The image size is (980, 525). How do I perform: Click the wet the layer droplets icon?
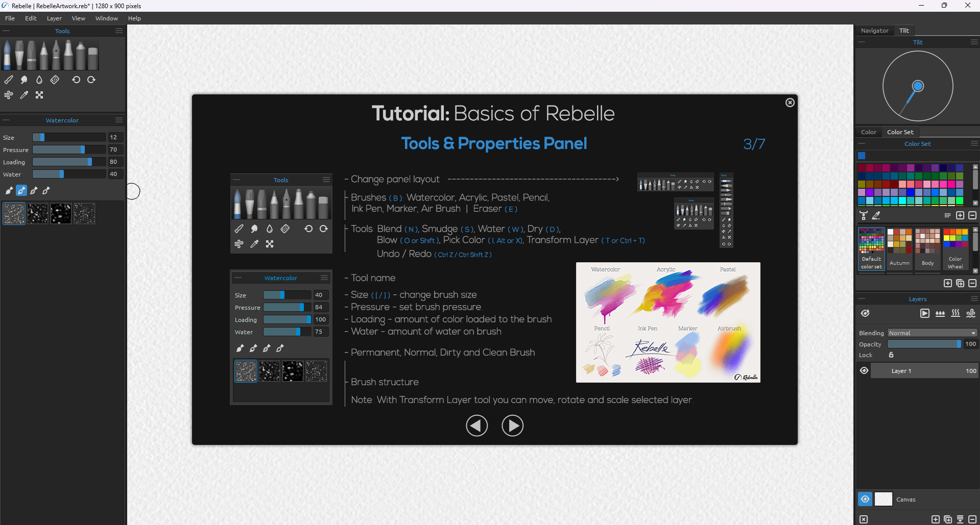(940, 313)
